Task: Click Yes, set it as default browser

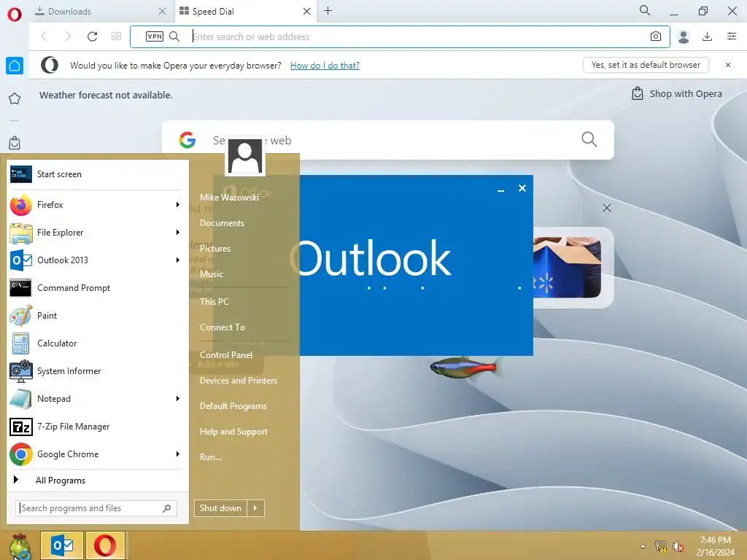Action: [x=646, y=65]
